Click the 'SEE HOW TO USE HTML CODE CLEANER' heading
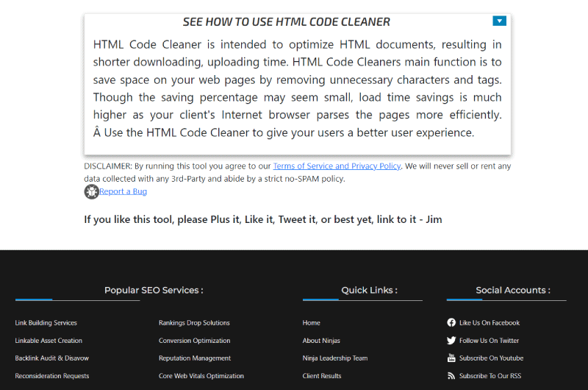Screen dimensions: 588x390 287,22
